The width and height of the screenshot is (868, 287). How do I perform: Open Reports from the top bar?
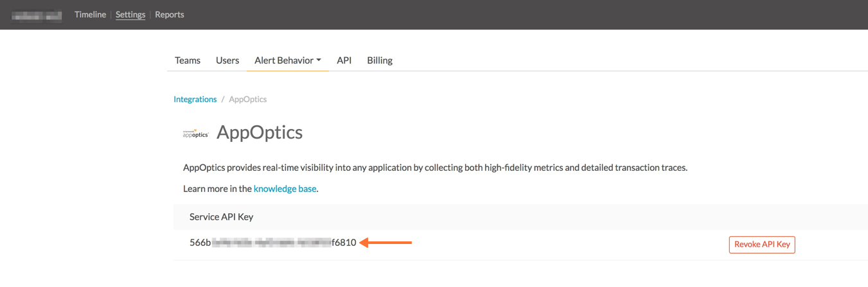coord(170,14)
